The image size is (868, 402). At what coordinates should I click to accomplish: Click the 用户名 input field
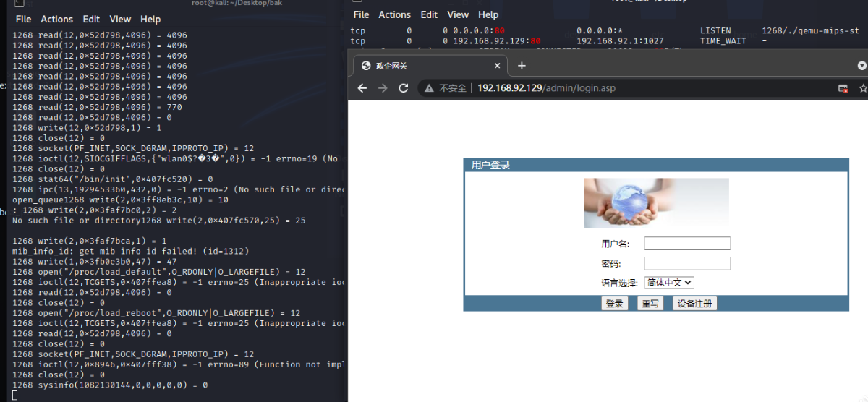click(687, 244)
